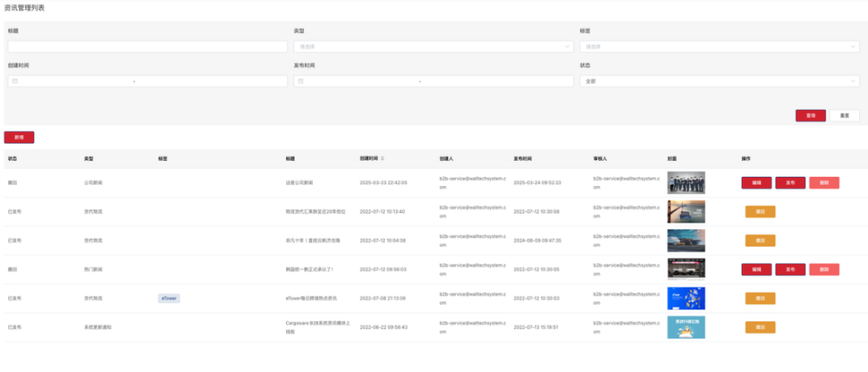Expand the 标签 filter dropdown
This screenshot has height=372, width=868.
click(x=719, y=47)
